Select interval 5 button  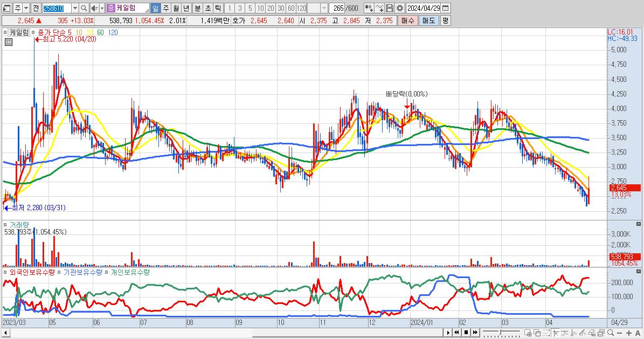coord(250,8)
